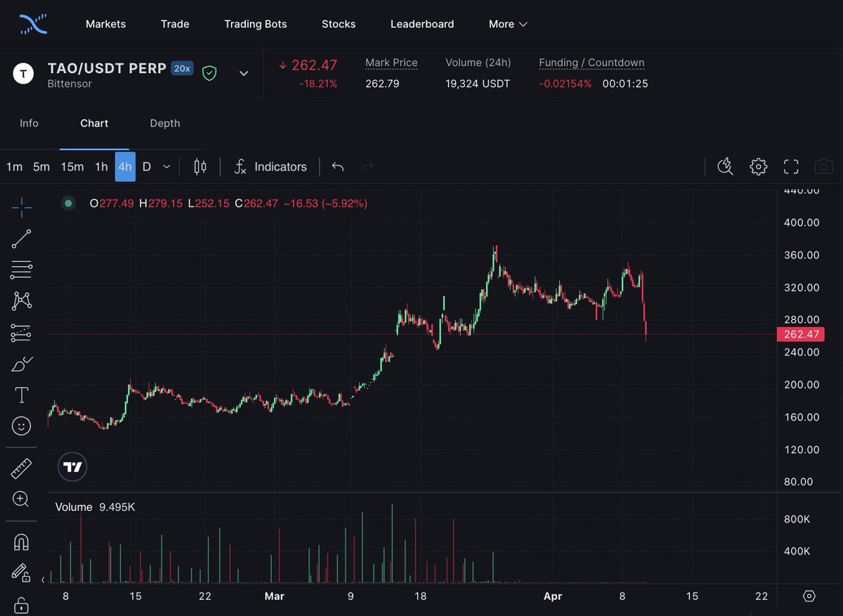This screenshot has height=616, width=843.
Task: Expand additional timeframes dropdown arrow
Action: [x=166, y=166]
